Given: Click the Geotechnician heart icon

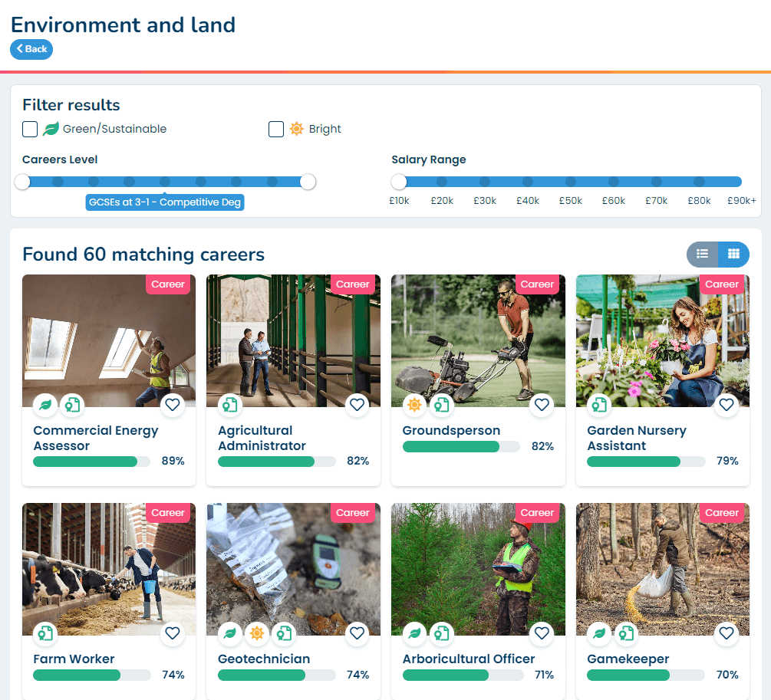Looking at the screenshot, I should coord(357,633).
